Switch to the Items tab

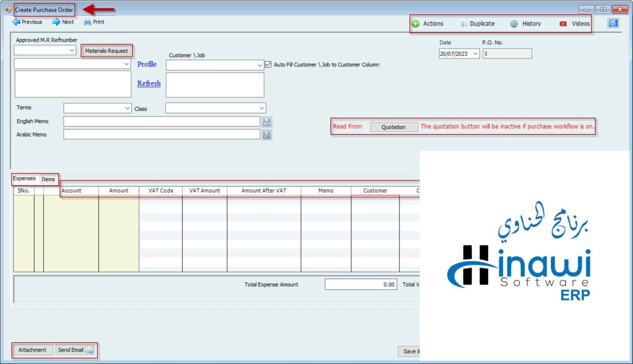click(x=48, y=179)
